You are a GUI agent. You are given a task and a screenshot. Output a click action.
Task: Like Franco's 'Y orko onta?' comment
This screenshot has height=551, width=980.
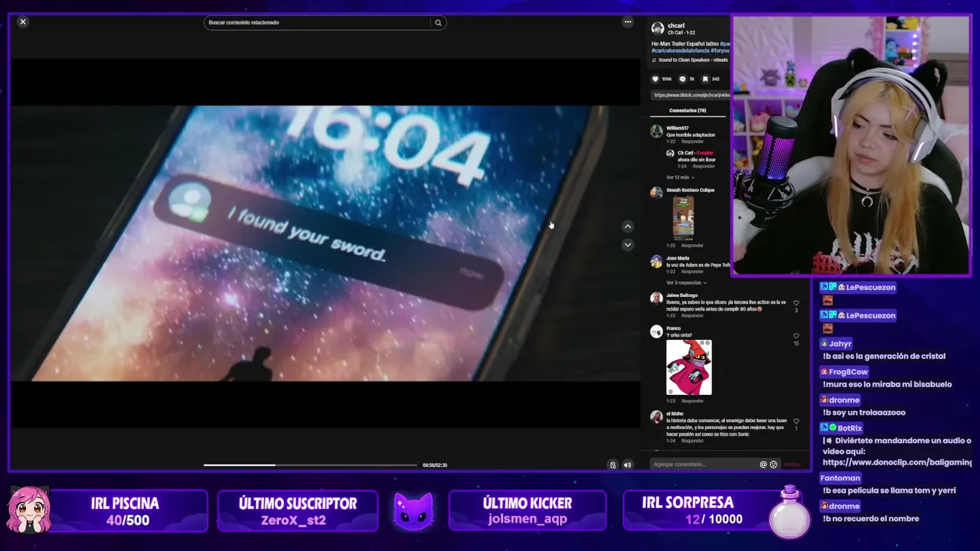pyautogui.click(x=796, y=336)
